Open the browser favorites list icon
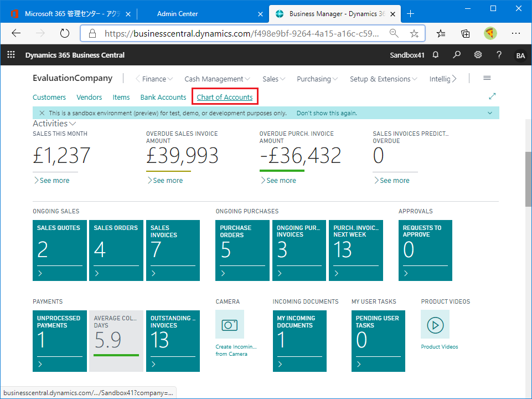 click(441, 33)
